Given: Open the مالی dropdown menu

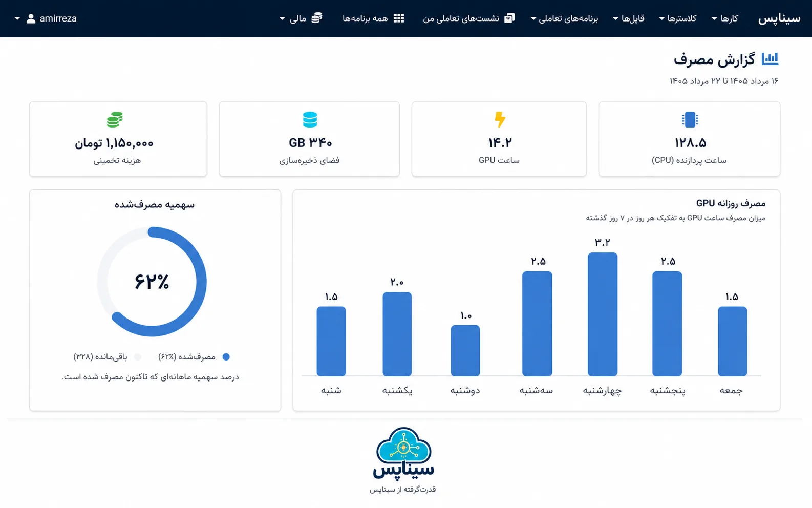Looking at the screenshot, I should (301, 18).
